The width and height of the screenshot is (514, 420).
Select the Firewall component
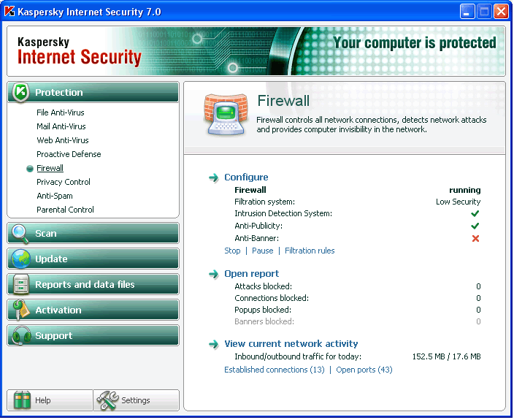[x=50, y=168]
